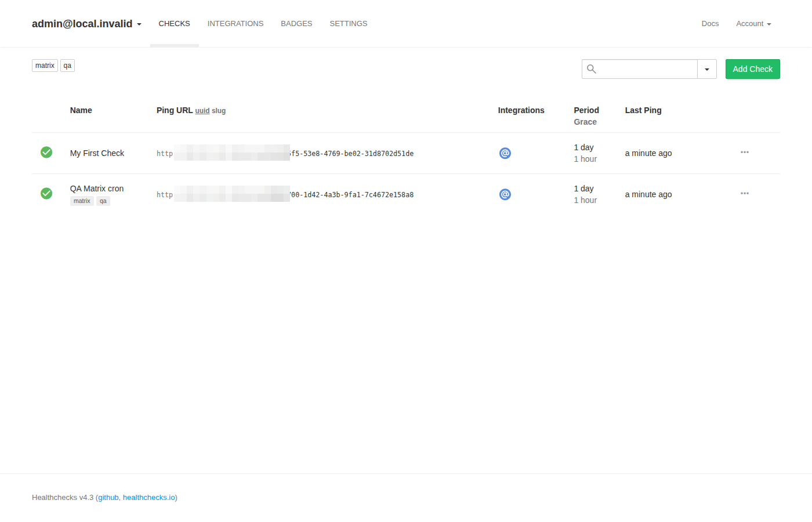Click the matrix tag under QA Matrix cron
This screenshot has height=522, width=812.
pos(82,201)
